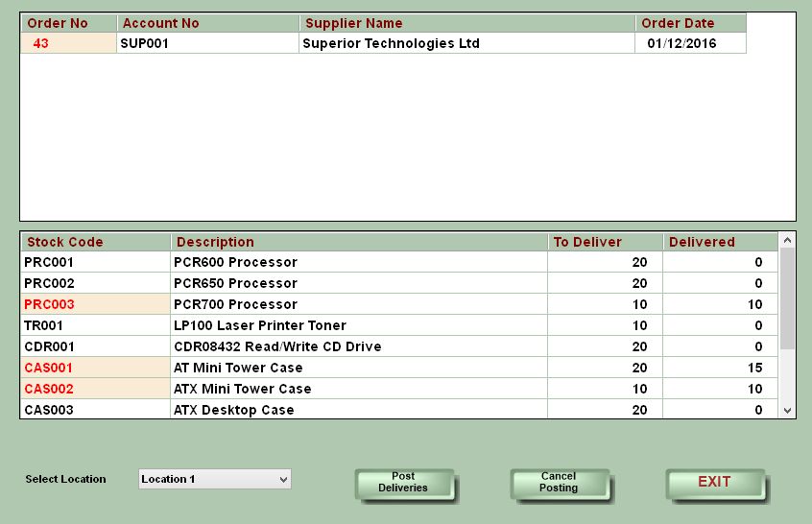Click ATX Desktop Case description
Image resolution: width=812 pixels, height=524 pixels.
(x=359, y=410)
